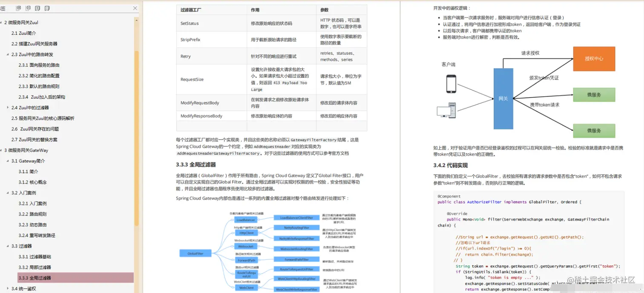Open bookmark '2.2 搭建Zuul网关服务器'
Image resolution: width=644 pixels, height=293 pixels.
click(34, 44)
